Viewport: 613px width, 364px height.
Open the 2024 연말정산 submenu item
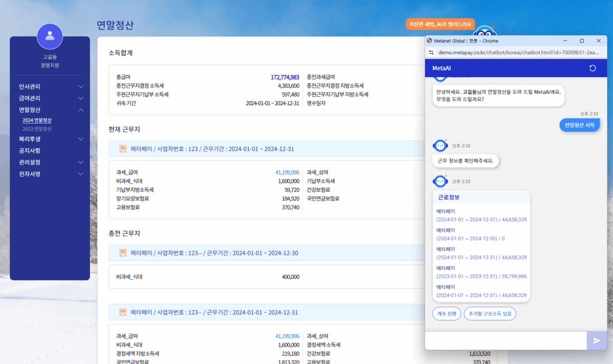tap(37, 120)
